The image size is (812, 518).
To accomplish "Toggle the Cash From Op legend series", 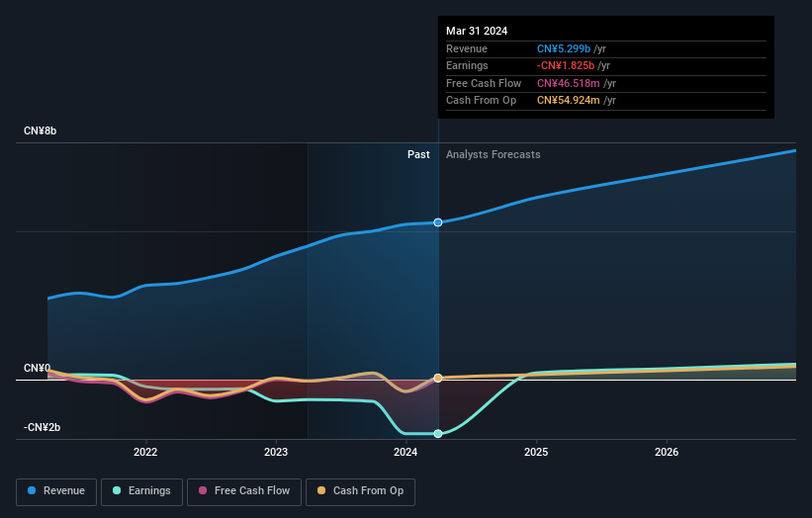I will (360, 491).
